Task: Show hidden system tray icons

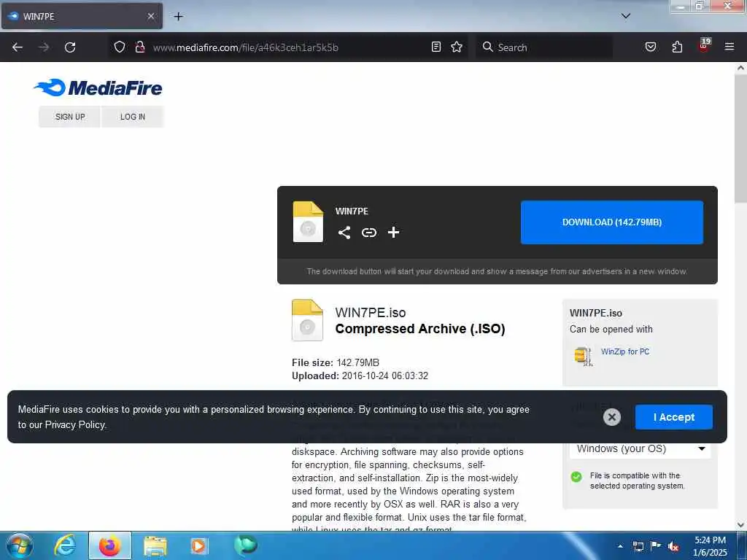Action: (620, 546)
